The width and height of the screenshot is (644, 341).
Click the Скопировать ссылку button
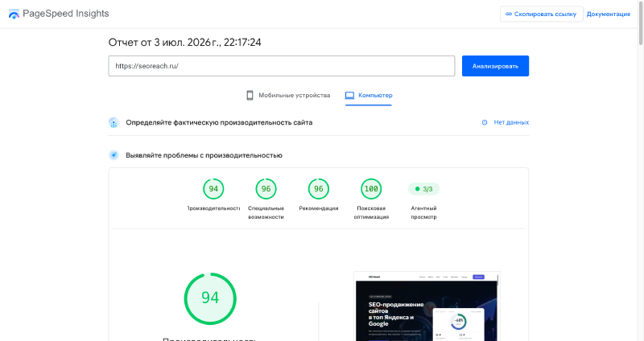(x=541, y=14)
